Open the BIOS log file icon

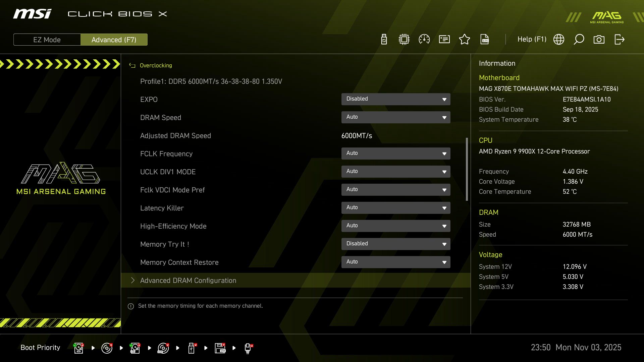pos(485,39)
